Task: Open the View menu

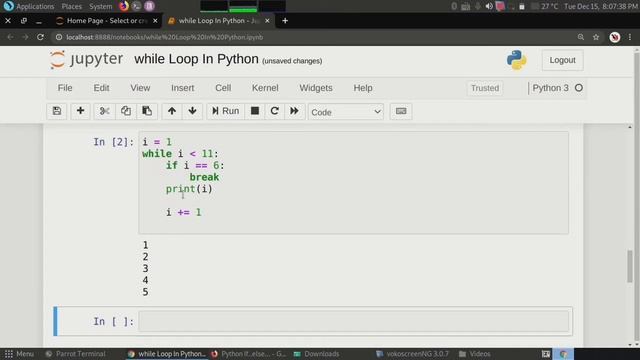Action: pyautogui.click(x=140, y=88)
